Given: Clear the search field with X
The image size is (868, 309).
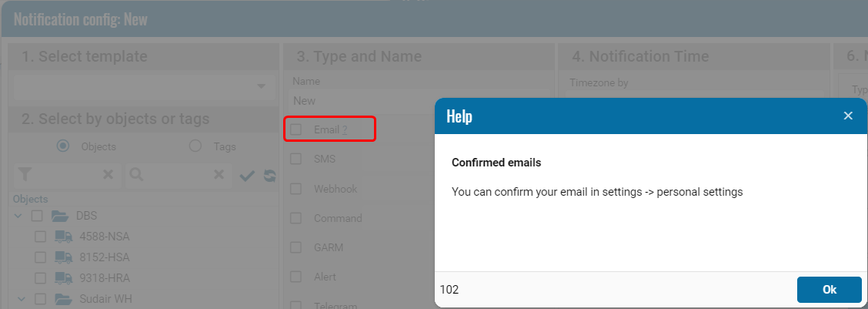Looking at the screenshot, I should (219, 175).
